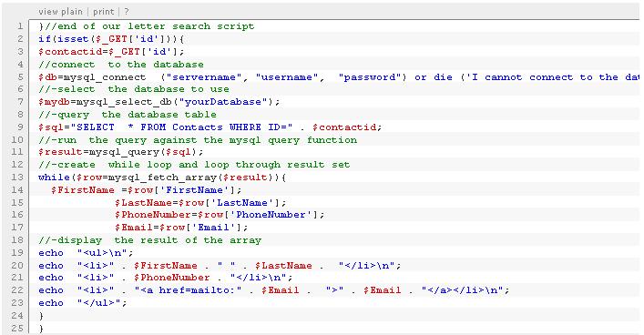Click line number 1 in the gutter
The height and width of the screenshot is (335, 644).
[x=20, y=26]
